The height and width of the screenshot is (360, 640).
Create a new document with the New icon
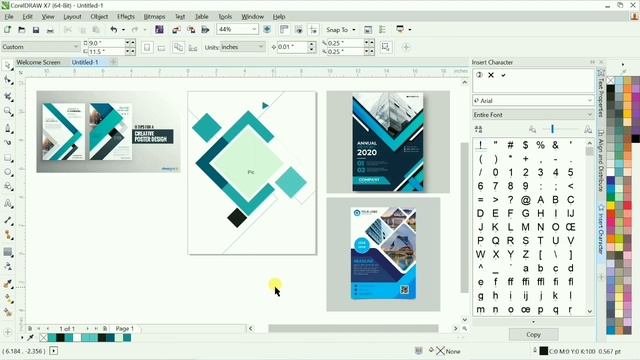click(x=7, y=30)
